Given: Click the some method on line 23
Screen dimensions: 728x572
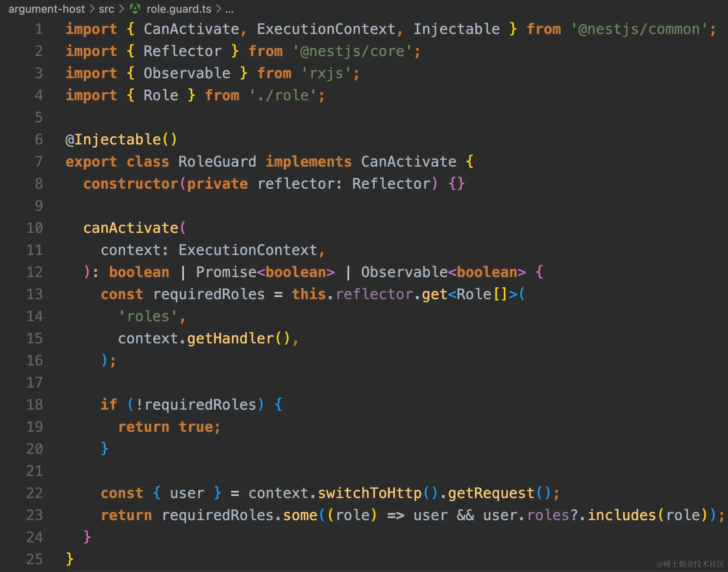Looking at the screenshot, I should (x=300, y=515).
